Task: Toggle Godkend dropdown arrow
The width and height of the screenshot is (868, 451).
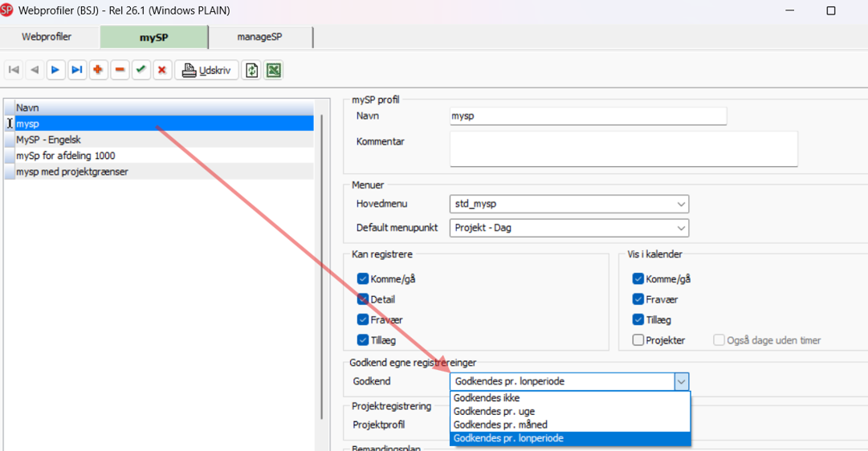Action: click(x=682, y=381)
